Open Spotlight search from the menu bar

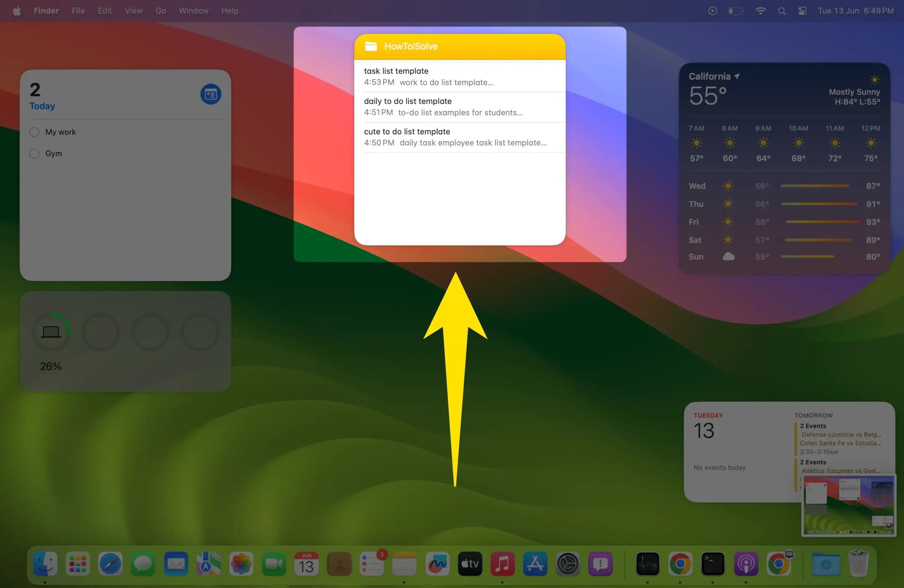click(781, 11)
